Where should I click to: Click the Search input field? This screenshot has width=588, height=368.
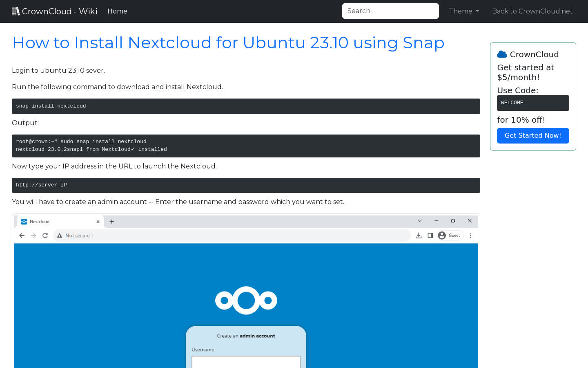(390, 11)
